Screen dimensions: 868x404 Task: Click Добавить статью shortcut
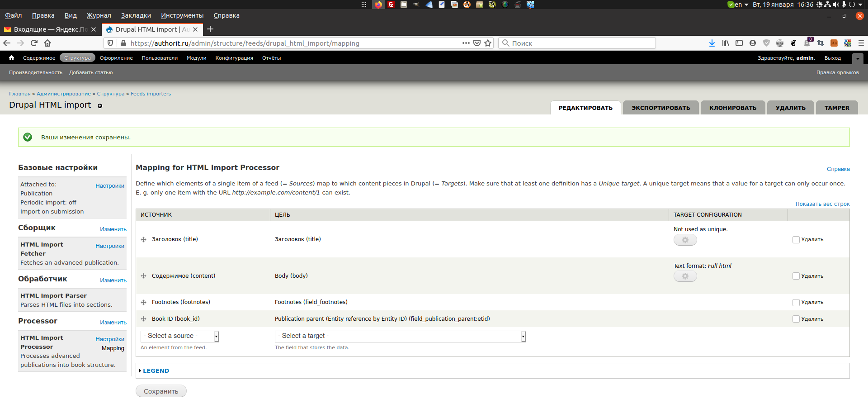(91, 72)
